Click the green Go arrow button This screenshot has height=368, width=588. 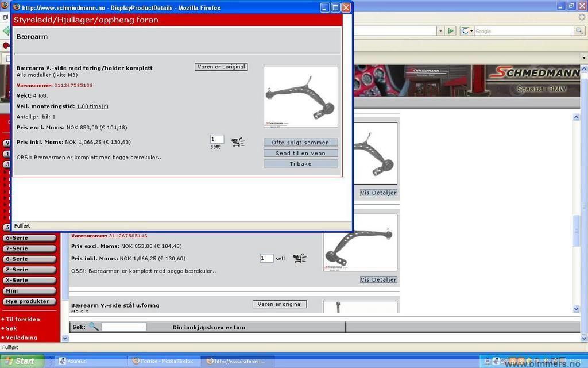(451, 31)
